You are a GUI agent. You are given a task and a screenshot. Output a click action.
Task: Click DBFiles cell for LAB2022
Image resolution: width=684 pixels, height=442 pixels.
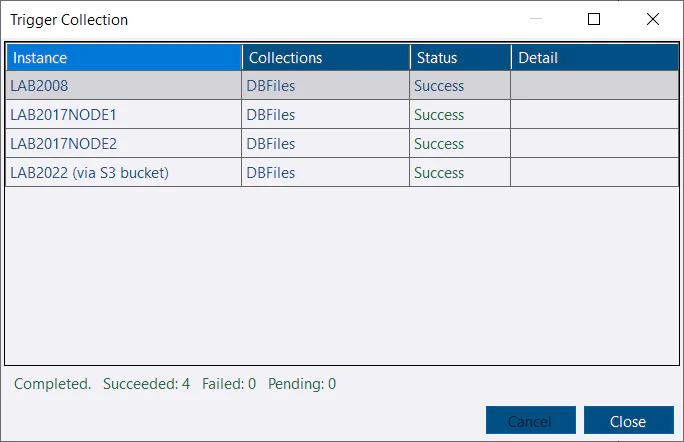click(325, 172)
